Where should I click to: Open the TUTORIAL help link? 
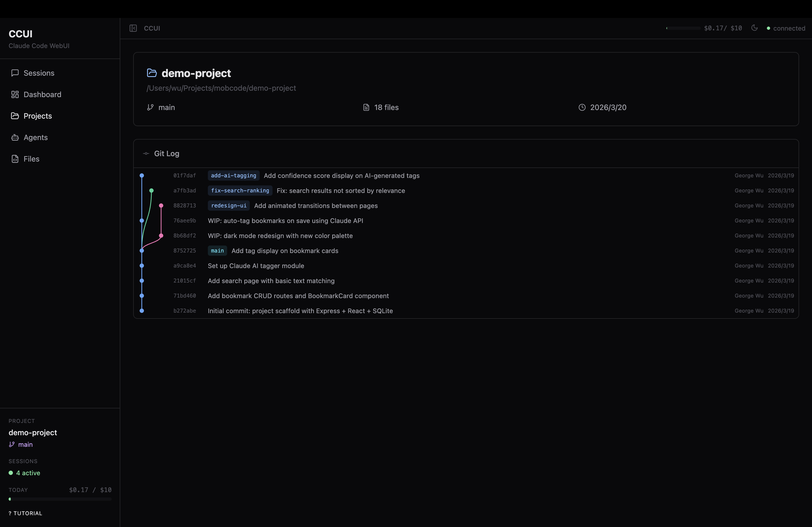(25, 513)
